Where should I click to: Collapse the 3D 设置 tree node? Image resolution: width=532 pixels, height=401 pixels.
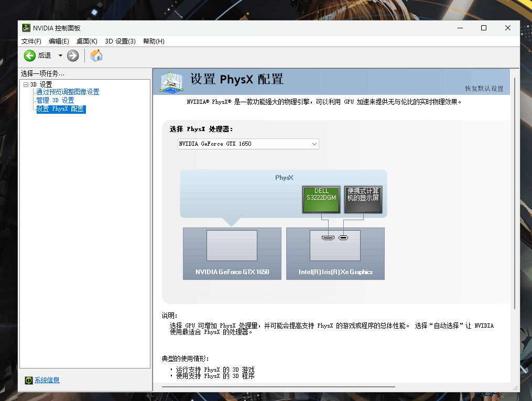coord(26,84)
